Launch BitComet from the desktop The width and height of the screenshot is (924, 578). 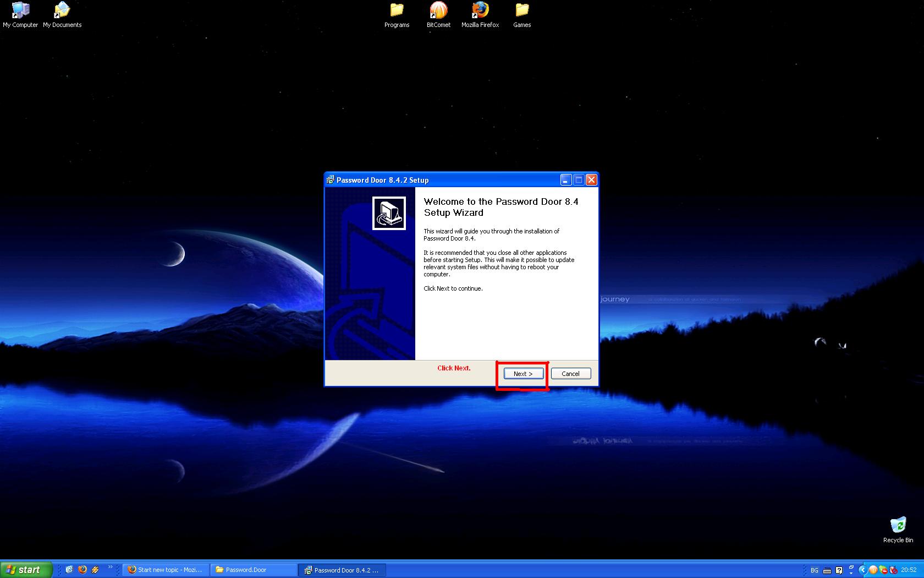[438, 15]
